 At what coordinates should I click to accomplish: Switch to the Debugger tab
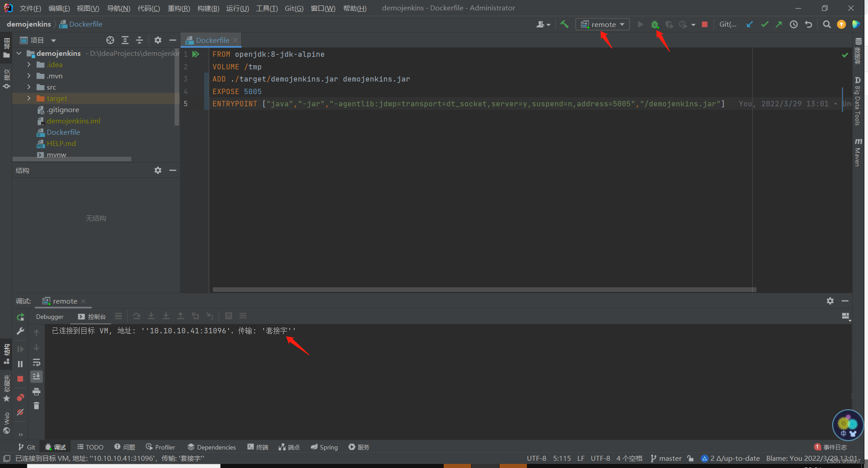pyautogui.click(x=49, y=317)
